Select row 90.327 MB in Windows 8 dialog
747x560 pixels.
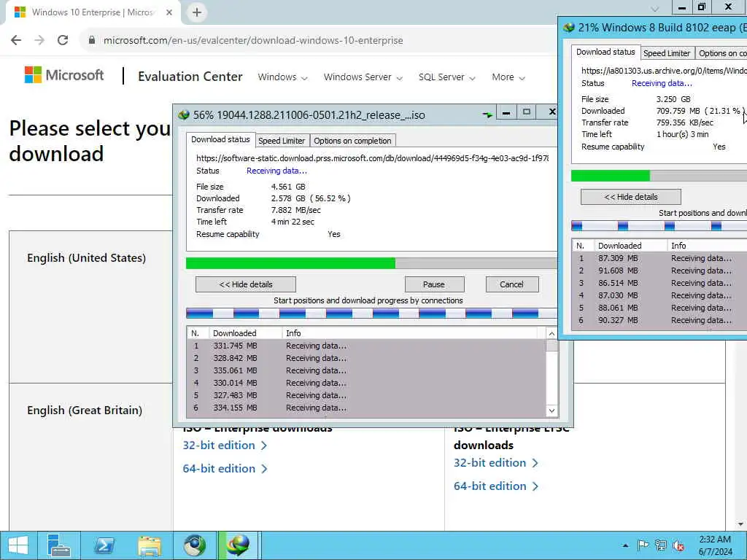pyautogui.click(x=659, y=320)
